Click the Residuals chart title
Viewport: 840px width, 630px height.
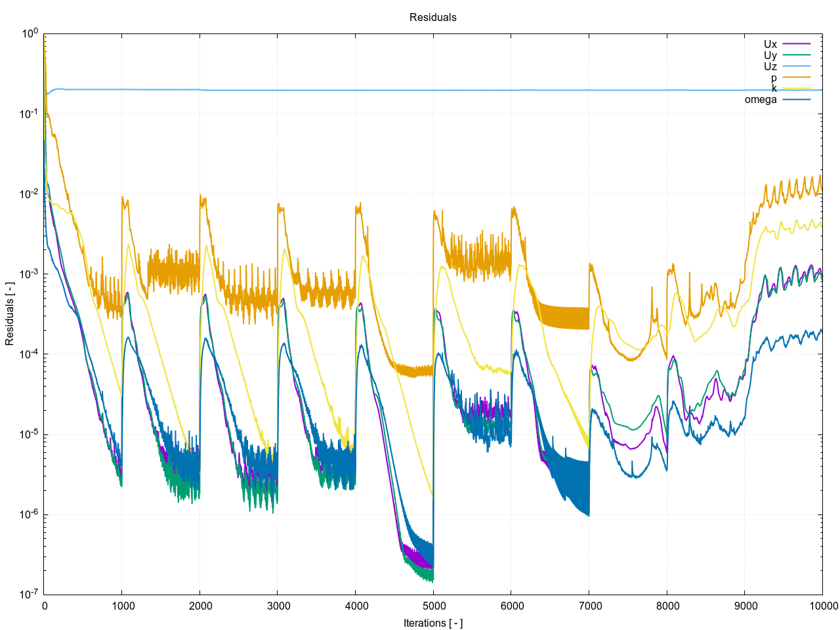point(432,18)
